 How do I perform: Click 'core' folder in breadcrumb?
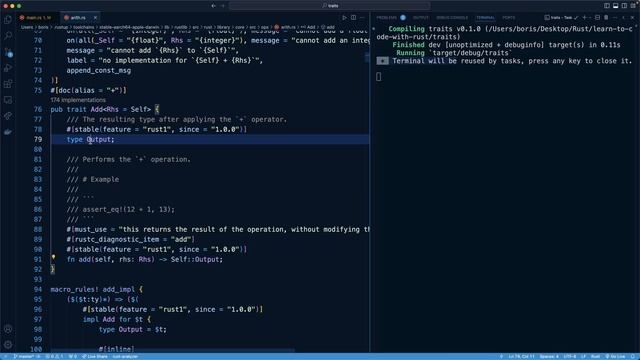[240, 27]
